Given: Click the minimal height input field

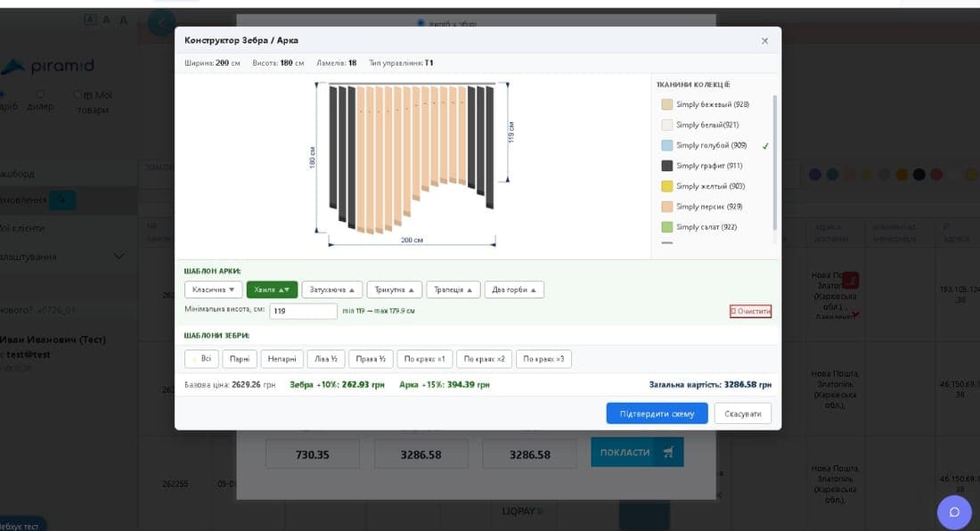Looking at the screenshot, I should 303,310.
